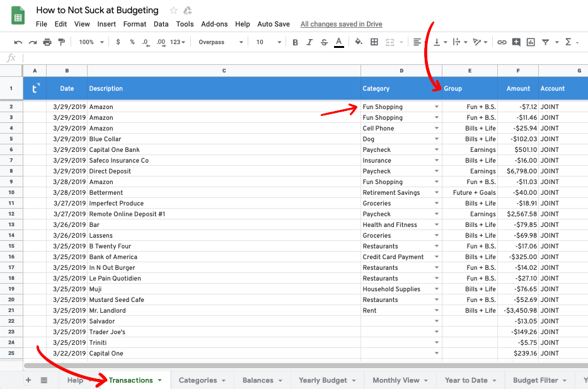Open the Data menu
Image resolution: width=588 pixels, height=389 pixels.
161,24
